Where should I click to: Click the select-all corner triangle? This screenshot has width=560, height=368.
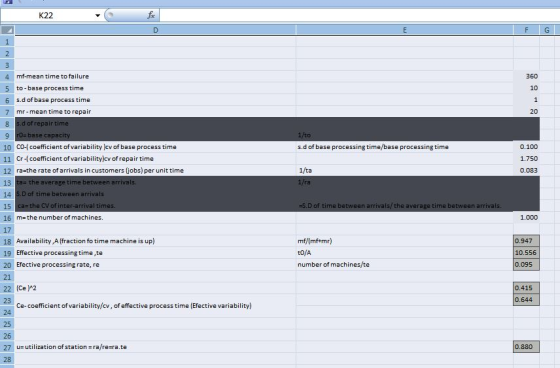7,30
